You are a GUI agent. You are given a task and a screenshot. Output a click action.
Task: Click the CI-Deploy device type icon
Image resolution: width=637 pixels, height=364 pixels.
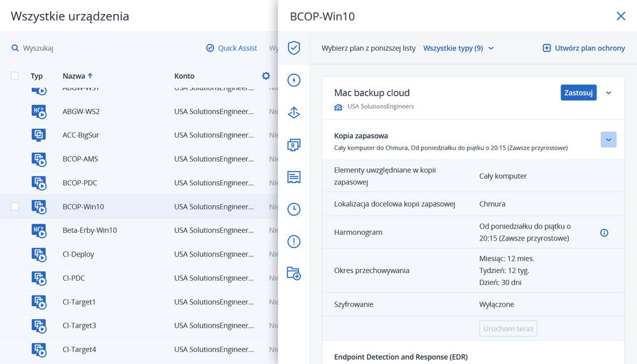39,255
